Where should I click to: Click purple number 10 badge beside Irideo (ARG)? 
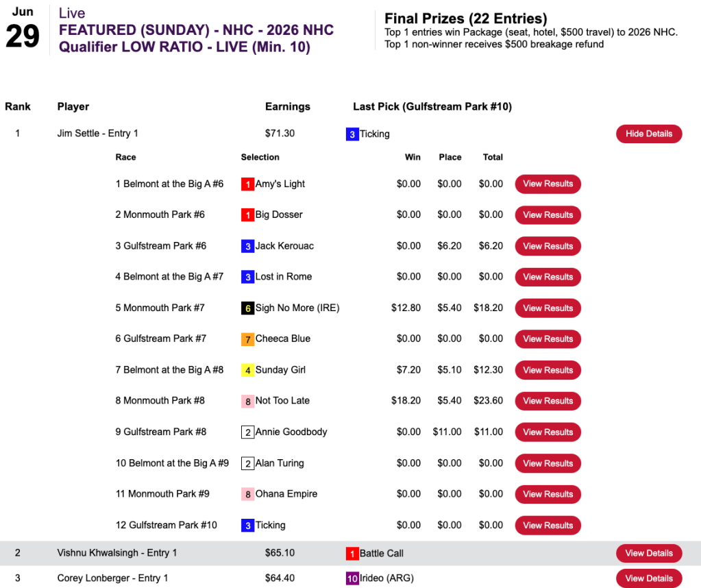352,578
